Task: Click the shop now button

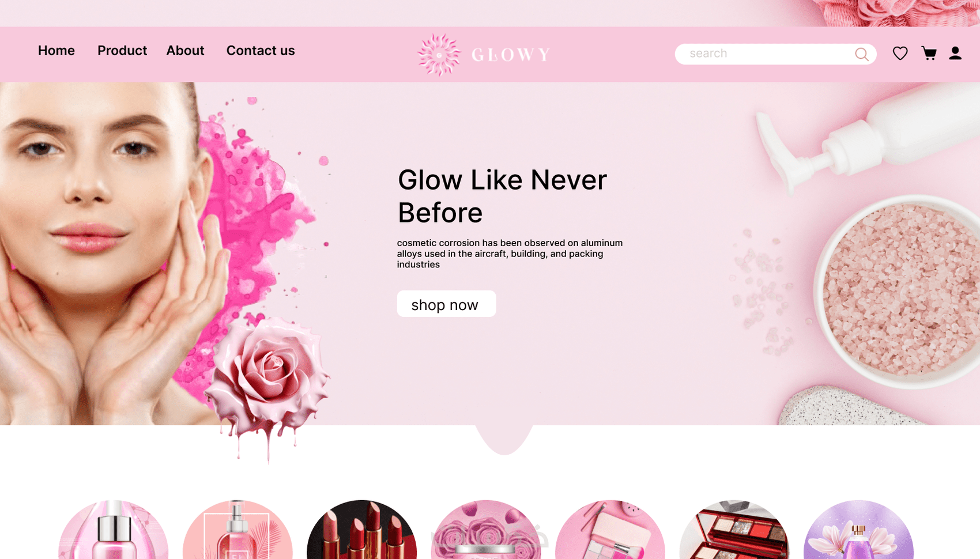Action: pyautogui.click(x=446, y=304)
